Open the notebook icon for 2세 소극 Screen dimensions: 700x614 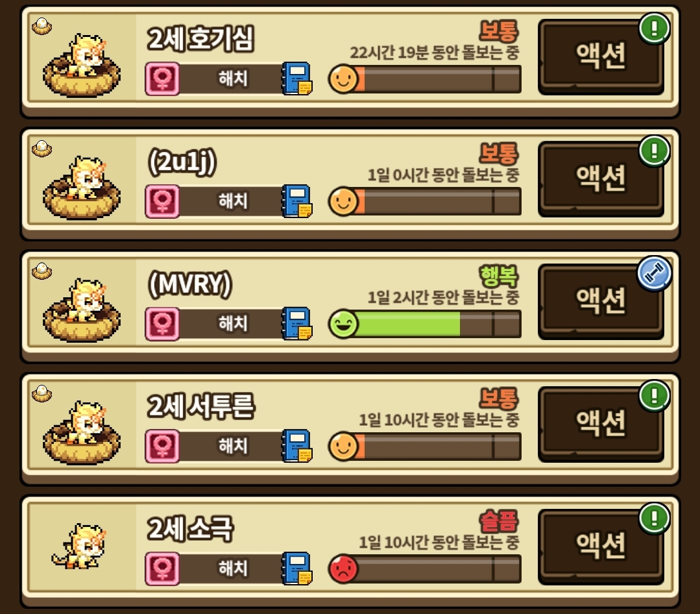(297, 568)
